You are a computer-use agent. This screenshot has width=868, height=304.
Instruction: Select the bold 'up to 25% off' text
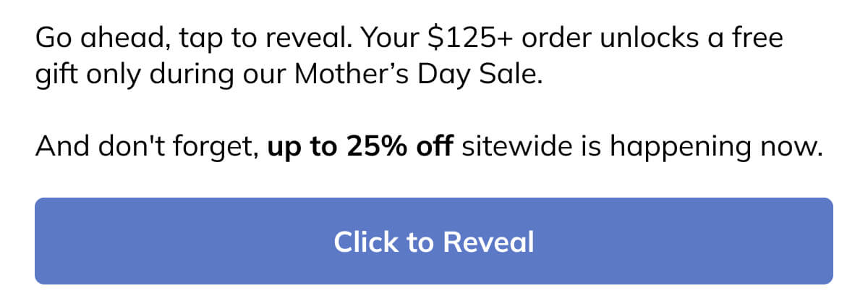coord(360,148)
